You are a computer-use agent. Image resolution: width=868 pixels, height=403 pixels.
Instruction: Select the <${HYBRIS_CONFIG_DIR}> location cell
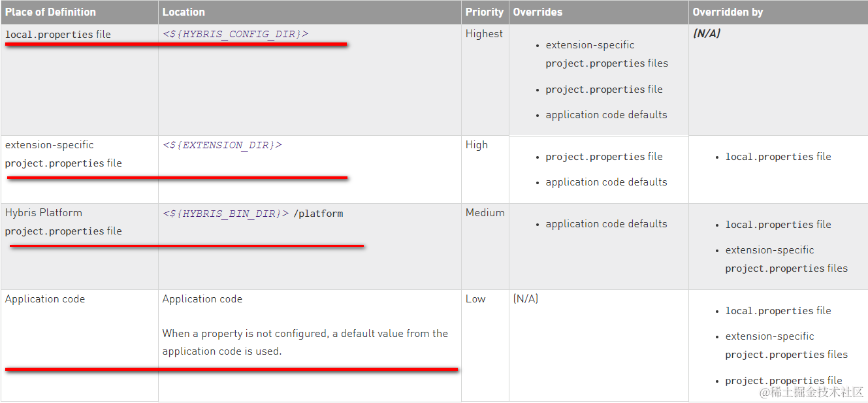(235, 33)
